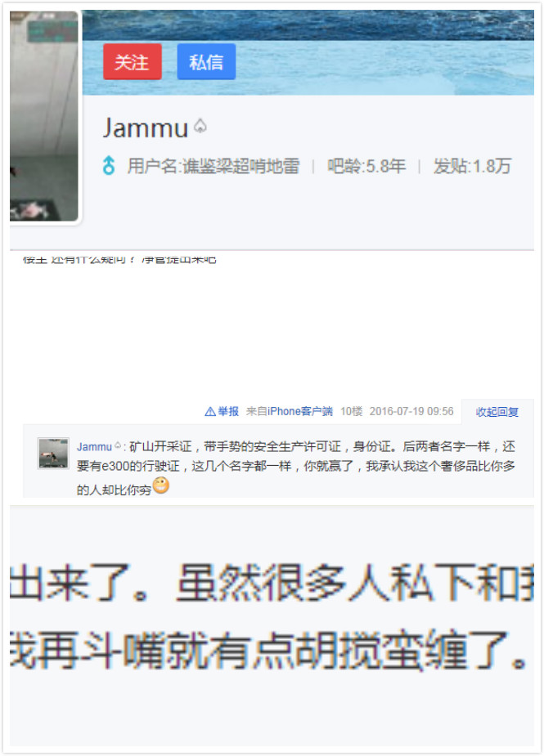544x756 pixels.
Task: Click the male gender symbol icon
Action: click(x=109, y=165)
